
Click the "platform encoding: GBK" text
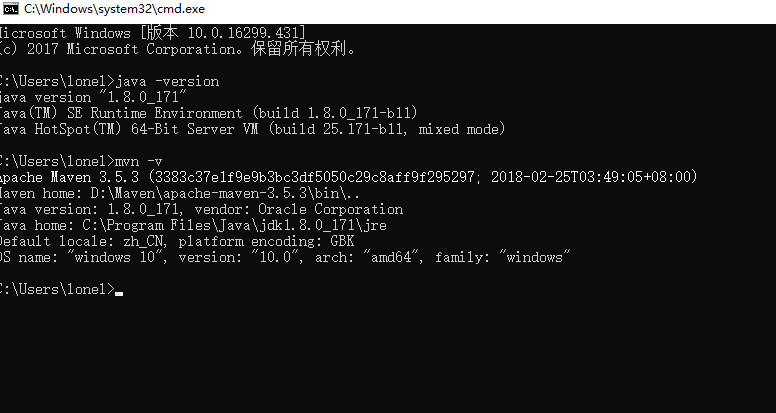coord(266,241)
